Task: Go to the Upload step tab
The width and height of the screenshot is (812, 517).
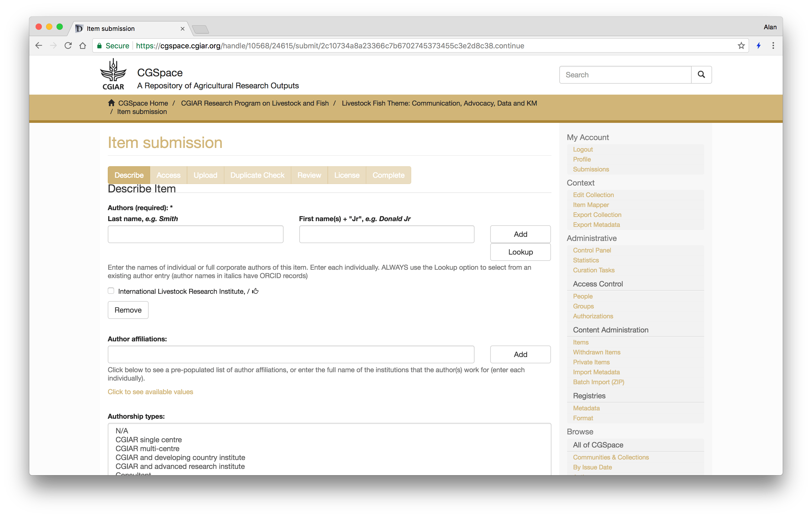Action: [x=205, y=175]
